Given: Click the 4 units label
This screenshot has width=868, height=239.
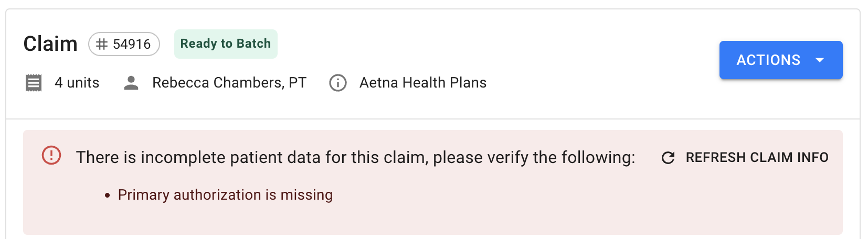Looking at the screenshot, I should [x=77, y=83].
